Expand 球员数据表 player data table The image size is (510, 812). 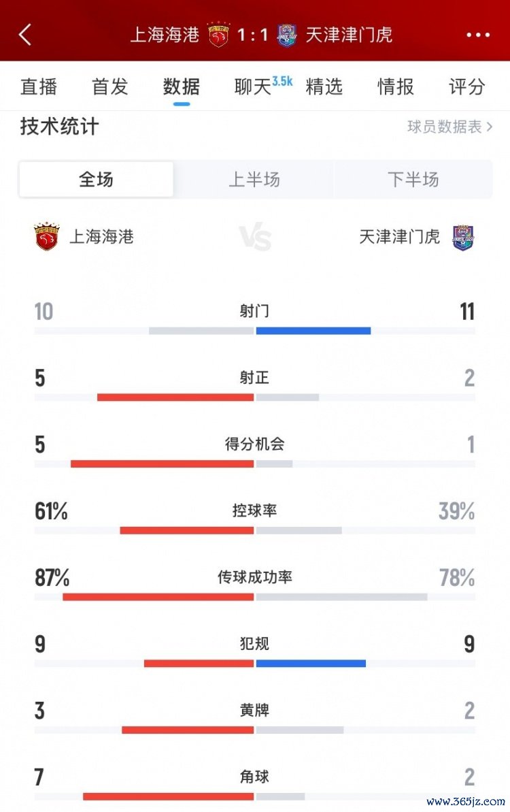coord(449,127)
